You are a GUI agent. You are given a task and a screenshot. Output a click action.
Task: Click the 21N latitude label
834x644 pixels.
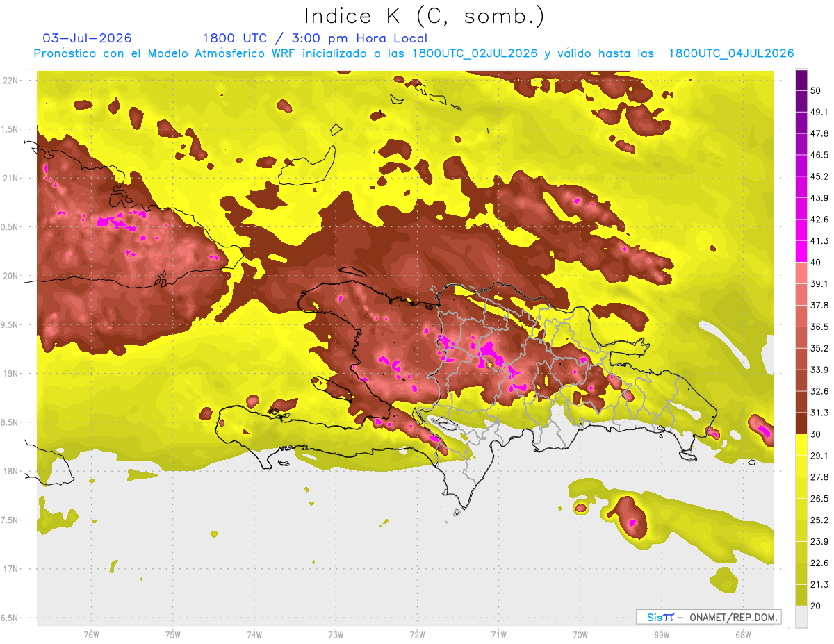click(12, 178)
